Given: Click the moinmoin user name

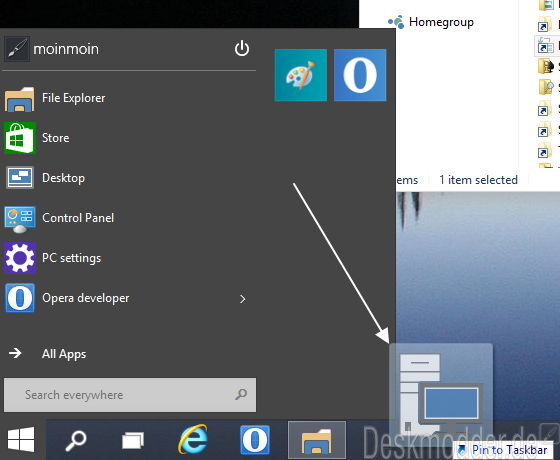Looking at the screenshot, I should point(66,49).
